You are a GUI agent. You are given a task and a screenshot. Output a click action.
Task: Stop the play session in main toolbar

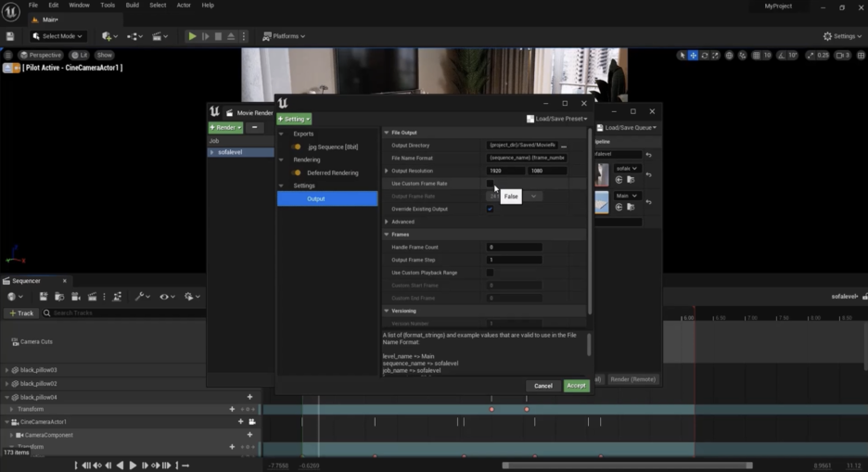tap(218, 36)
